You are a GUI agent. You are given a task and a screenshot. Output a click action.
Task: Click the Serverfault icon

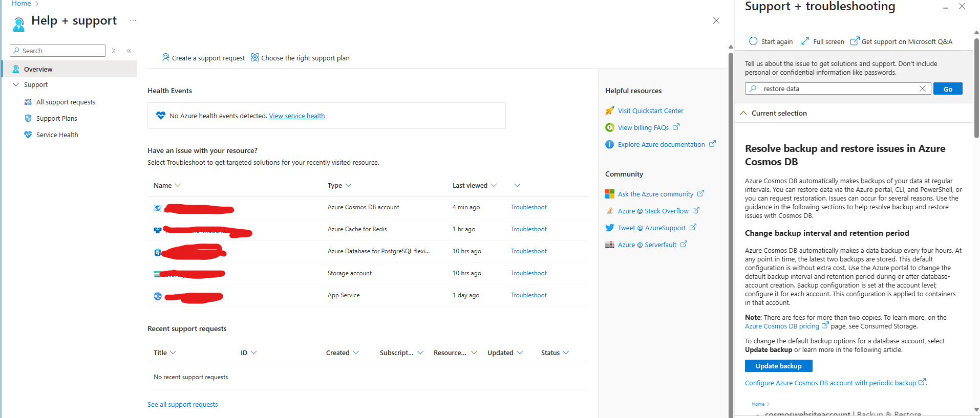coord(609,245)
